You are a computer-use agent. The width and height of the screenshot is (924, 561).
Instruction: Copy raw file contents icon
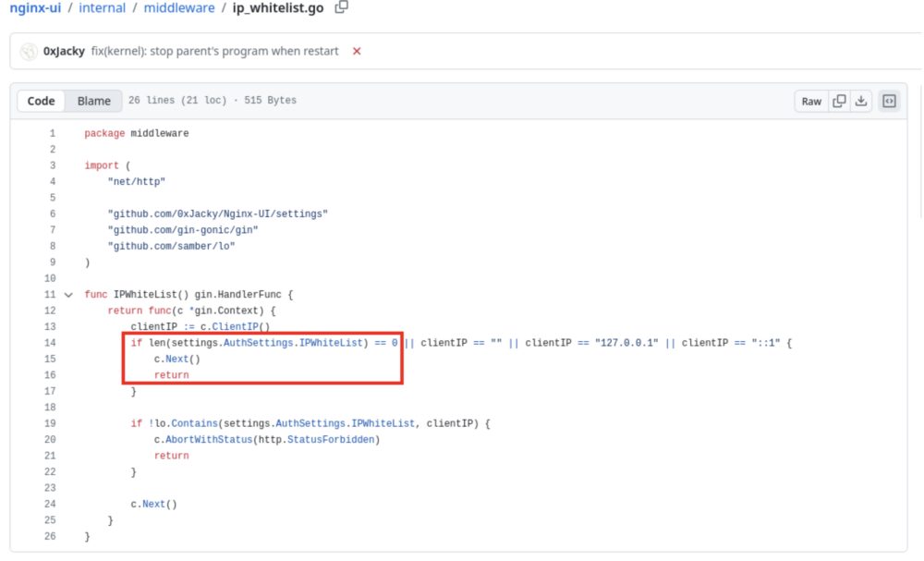click(x=839, y=101)
